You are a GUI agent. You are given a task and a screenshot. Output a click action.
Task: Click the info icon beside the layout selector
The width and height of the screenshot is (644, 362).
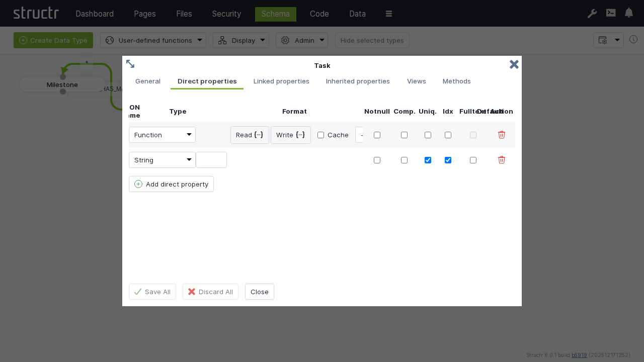tap(633, 39)
